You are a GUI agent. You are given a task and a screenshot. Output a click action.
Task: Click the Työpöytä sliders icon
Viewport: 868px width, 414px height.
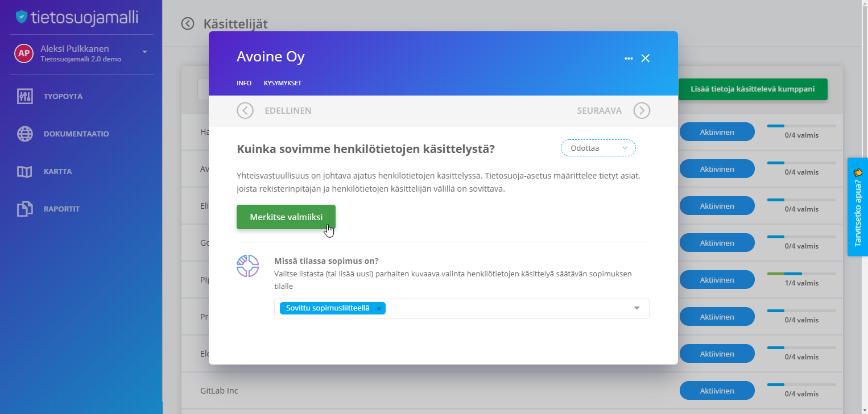click(24, 96)
